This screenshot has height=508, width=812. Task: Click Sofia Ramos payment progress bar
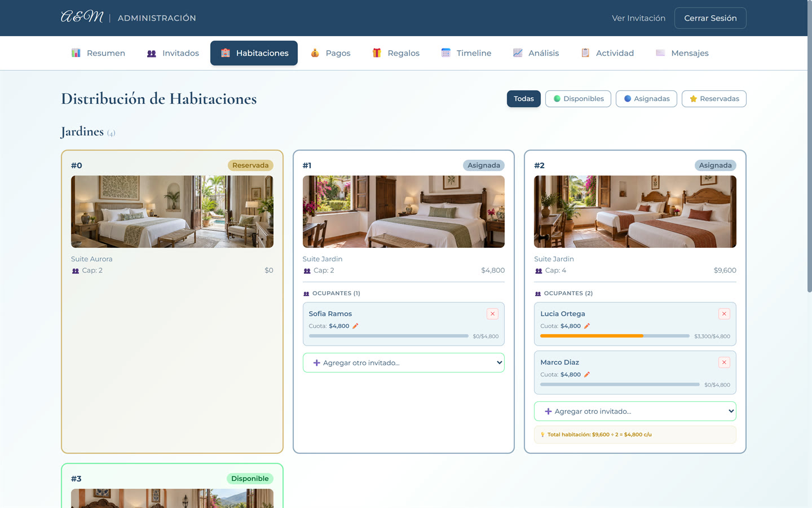pos(389,336)
